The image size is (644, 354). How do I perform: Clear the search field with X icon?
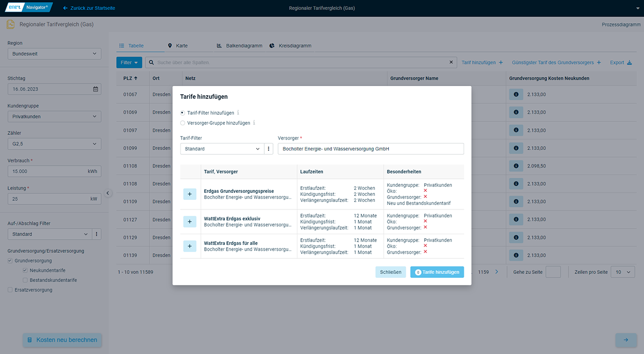click(451, 62)
